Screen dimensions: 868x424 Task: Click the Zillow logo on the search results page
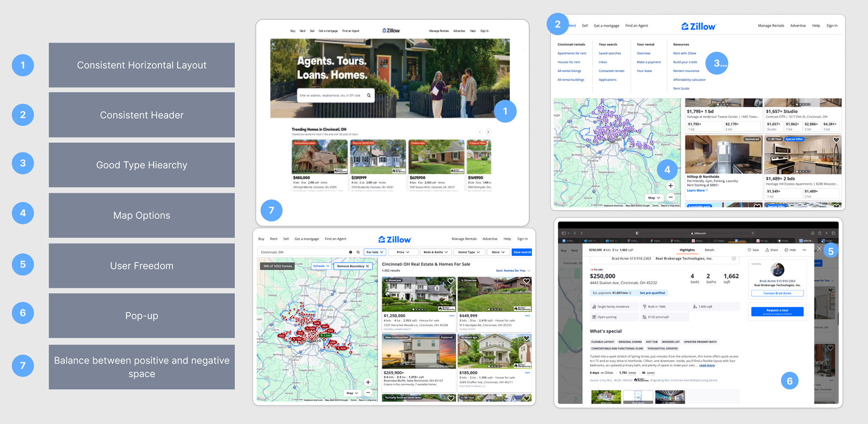[x=395, y=240]
